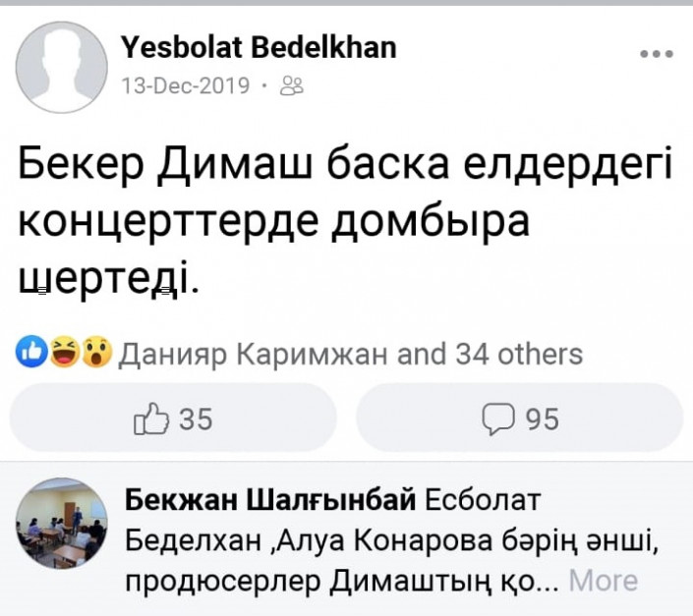Click the thumbs-up icon in Like button

151,419
